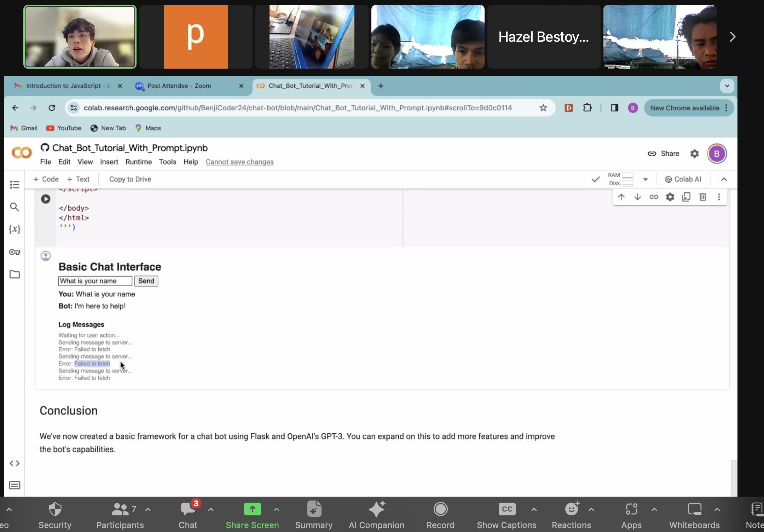Toggle Chrome side panel icon
The width and height of the screenshot is (764, 532).
point(614,108)
